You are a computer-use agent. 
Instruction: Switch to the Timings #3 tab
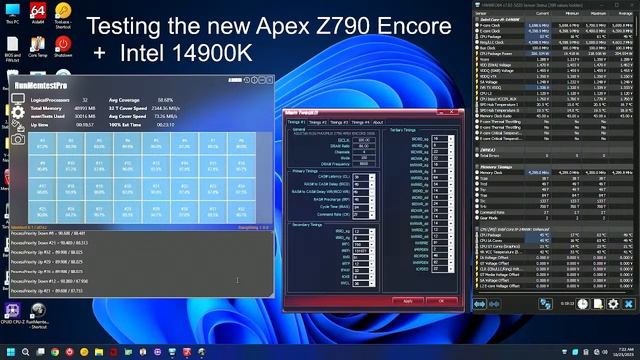point(339,122)
